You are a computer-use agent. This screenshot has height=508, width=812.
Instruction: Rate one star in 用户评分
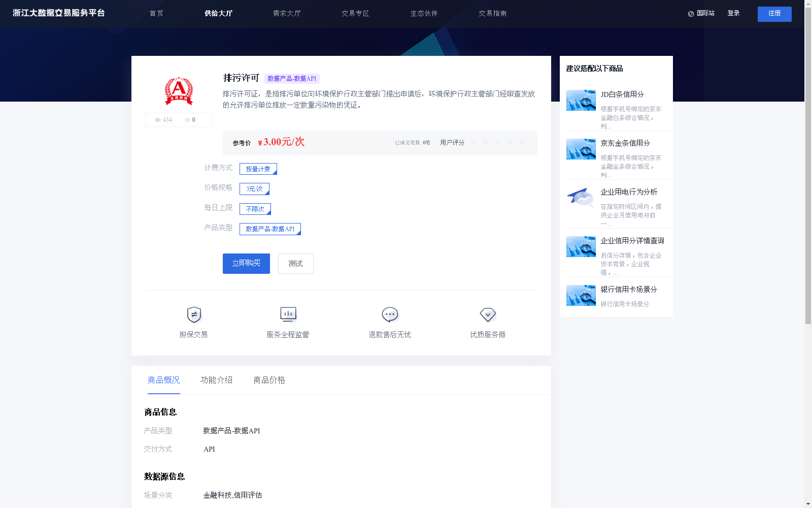[x=473, y=142]
